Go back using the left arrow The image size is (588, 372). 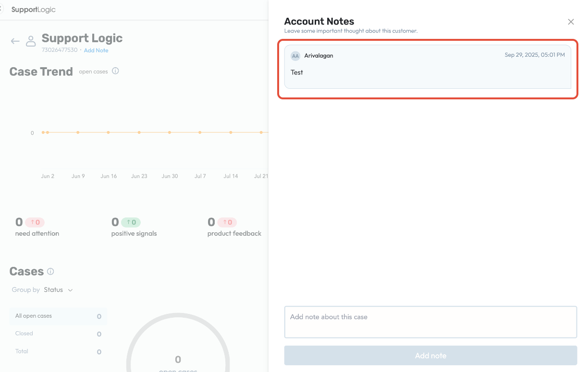pos(15,41)
